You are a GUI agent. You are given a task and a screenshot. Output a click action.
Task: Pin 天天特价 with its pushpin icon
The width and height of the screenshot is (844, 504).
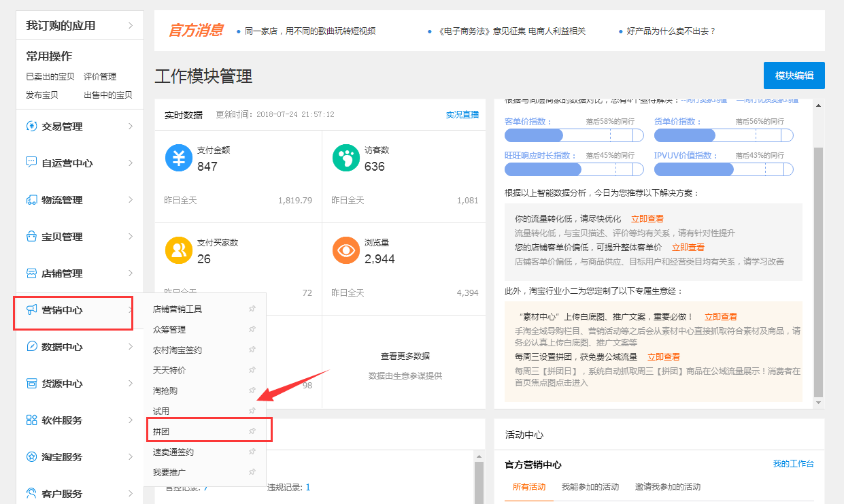252,370
